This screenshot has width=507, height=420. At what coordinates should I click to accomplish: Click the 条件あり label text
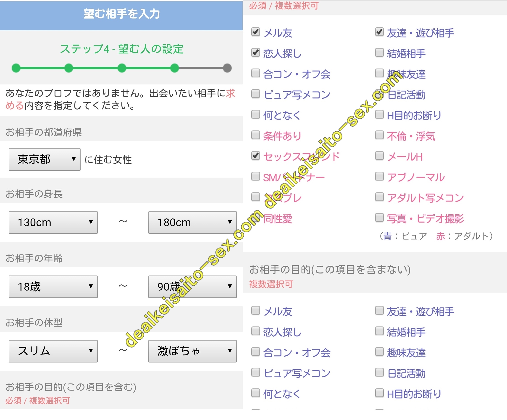coord(282,136)
